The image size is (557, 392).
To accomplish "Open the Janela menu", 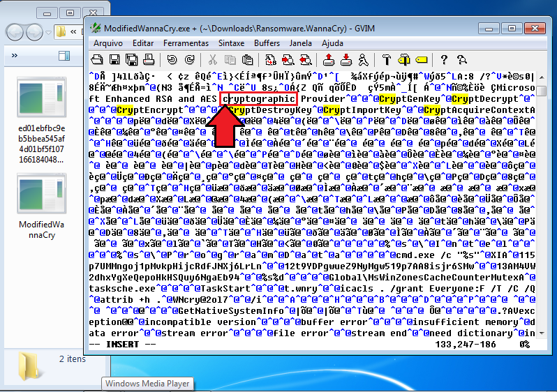I will coord(301,43).
